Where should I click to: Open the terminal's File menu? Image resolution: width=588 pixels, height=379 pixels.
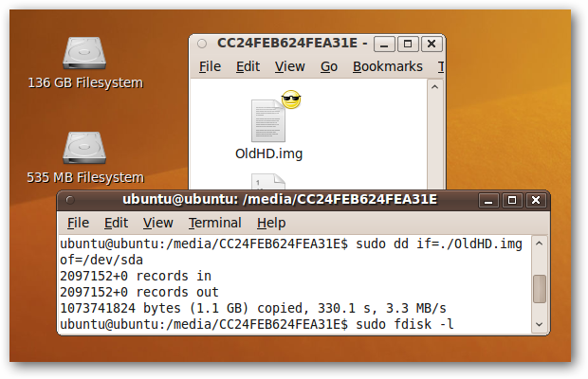(x=78, y=224)
